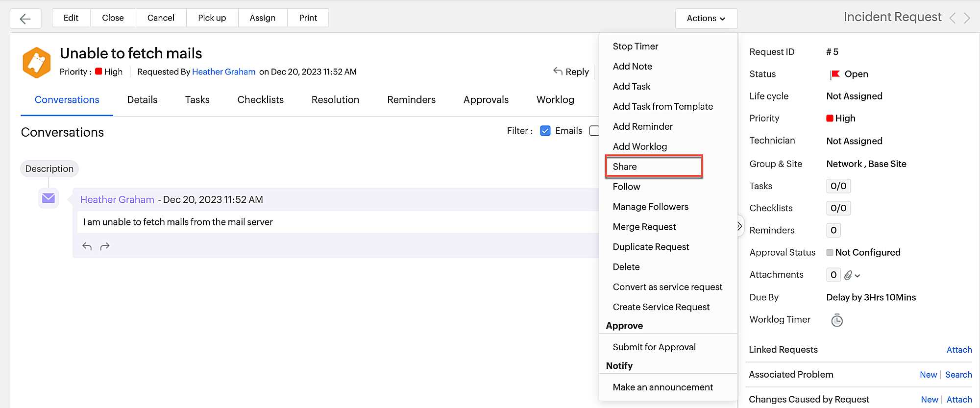Go to previous request arrow
The height and width of the screenshot is (408, 980).
[x=953, y=18]
